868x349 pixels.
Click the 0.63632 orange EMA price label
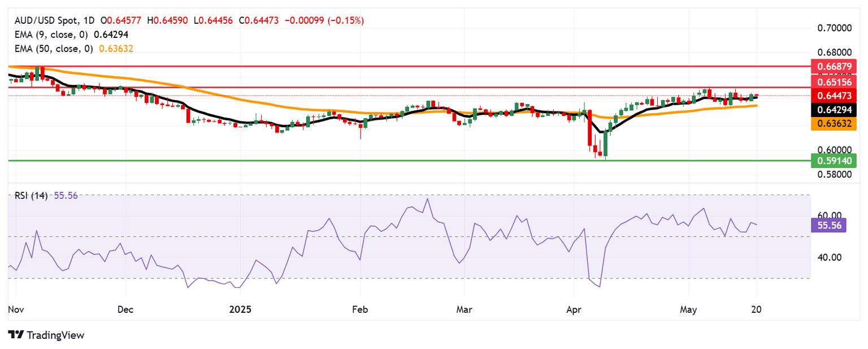point(835,123)
